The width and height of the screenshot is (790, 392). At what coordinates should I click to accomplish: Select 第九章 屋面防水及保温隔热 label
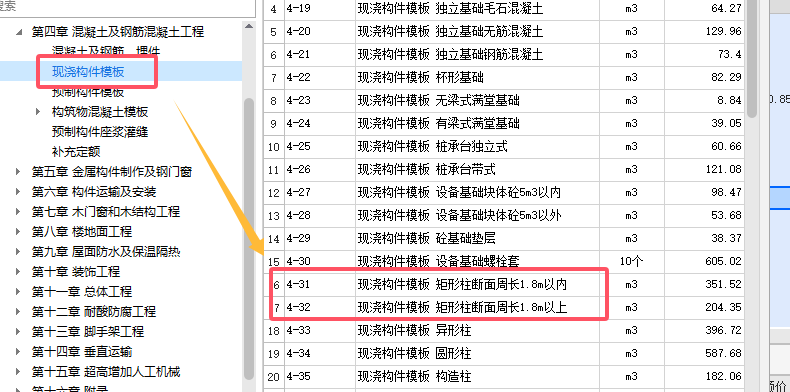click(x=106, y=252)
